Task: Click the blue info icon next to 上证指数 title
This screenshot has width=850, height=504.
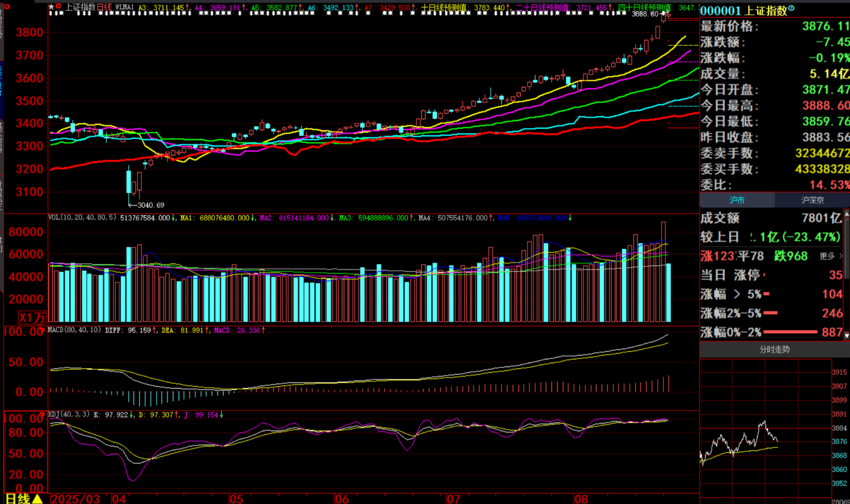Action: (x=791, y=8)
